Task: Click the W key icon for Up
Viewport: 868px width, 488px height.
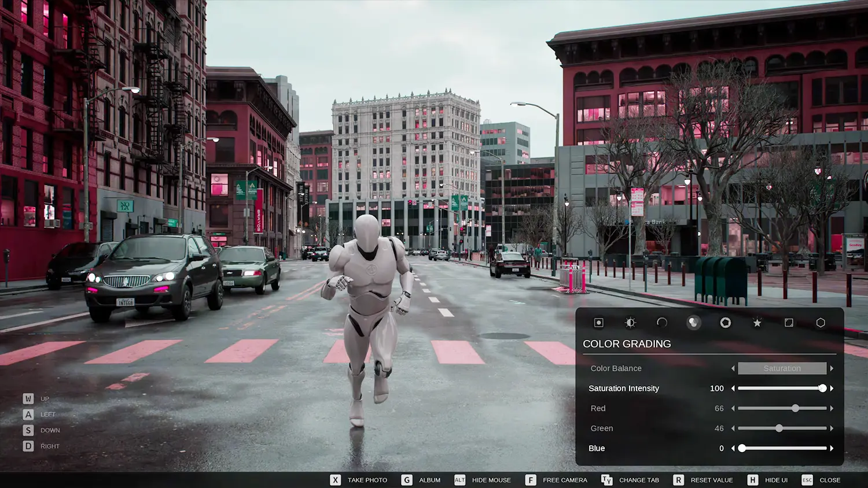Action: click(x=28, y=398)
